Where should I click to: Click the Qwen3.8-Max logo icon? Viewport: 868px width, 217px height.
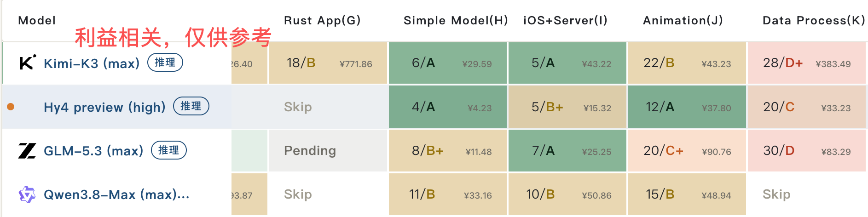pyautogui.click(x=27, y=194)
